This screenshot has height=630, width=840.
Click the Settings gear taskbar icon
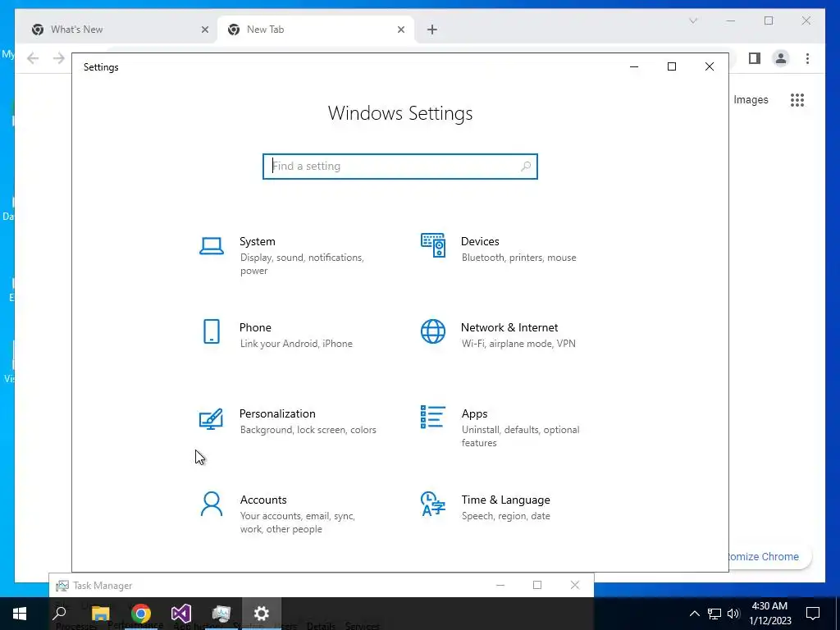pyautogui.click(x=262, y=614)
